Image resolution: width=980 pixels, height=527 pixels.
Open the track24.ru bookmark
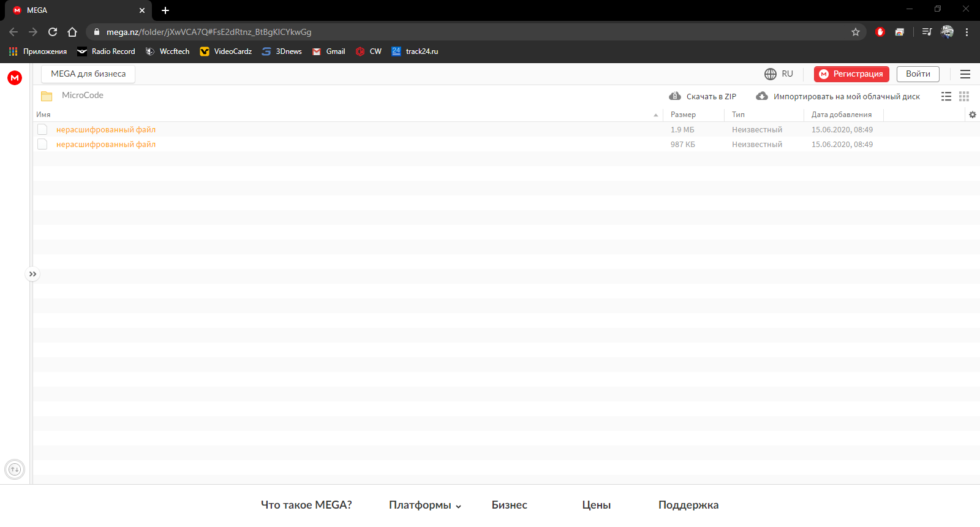415,51
